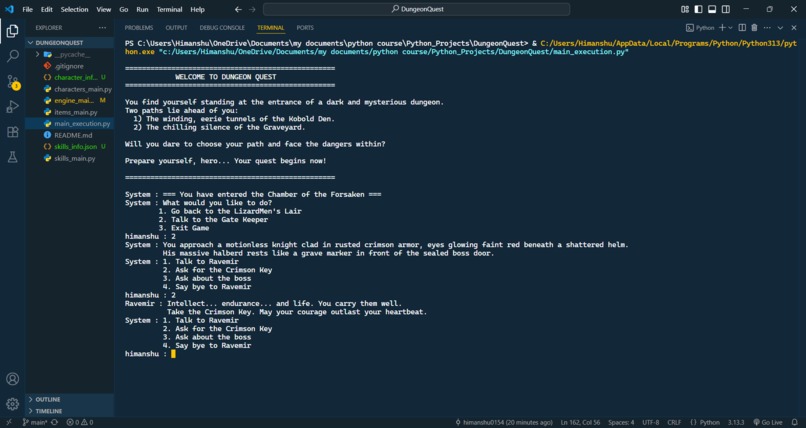Image resolution: width=806 pixels, height=428 pixels.
Task: Go back with the navigation arrow
Action: [x=238, y=9]
